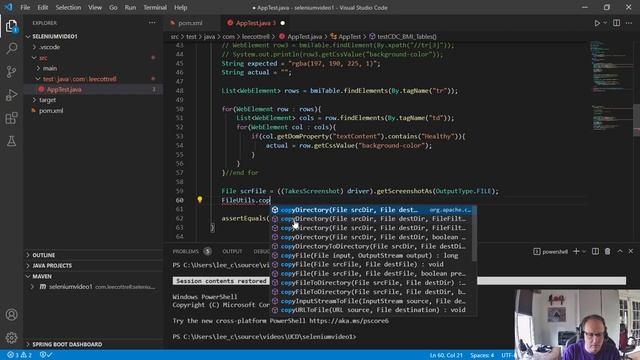The image size is (640, 360).
Task: Click Ln 60, Col 21 status item
Action: click(x=446, y=355)
